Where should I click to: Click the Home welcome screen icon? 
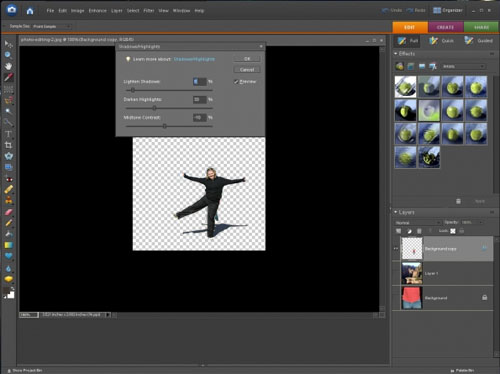click(x=30, y=11)
